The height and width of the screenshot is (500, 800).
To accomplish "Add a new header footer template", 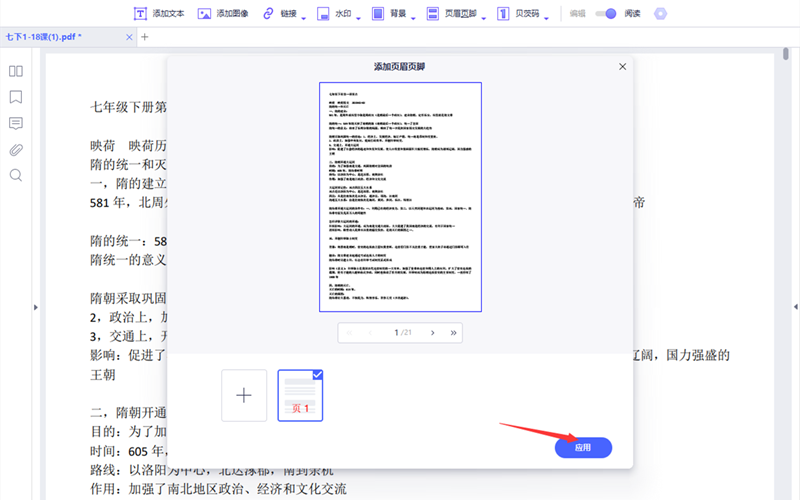I will 244,395.
